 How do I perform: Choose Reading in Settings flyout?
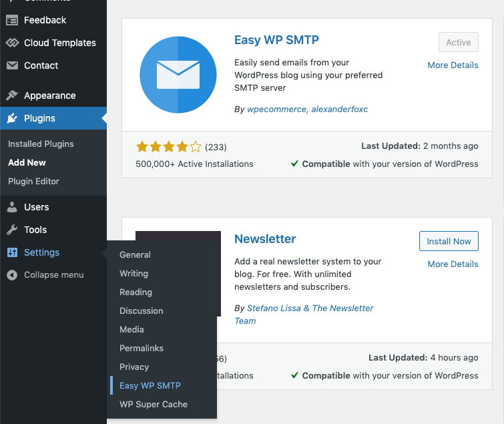136,292
